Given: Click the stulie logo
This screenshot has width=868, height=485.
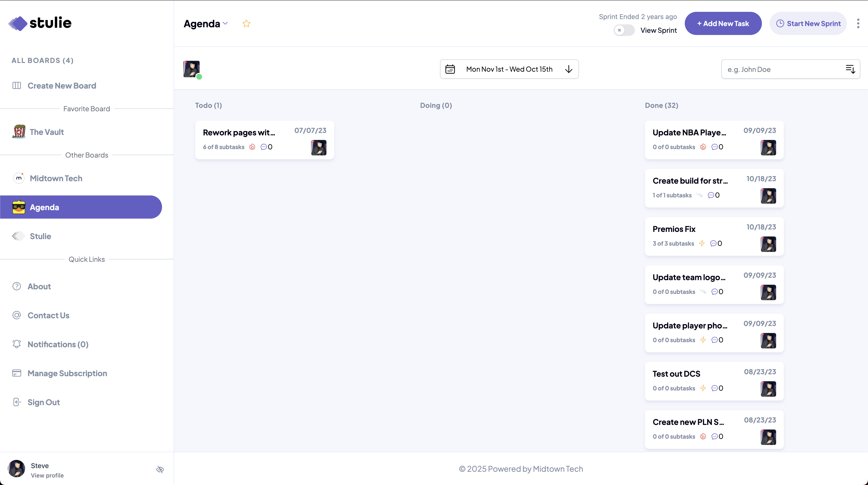Looking at the screenshot, I should pyautogui.click(x=40, y=23).
